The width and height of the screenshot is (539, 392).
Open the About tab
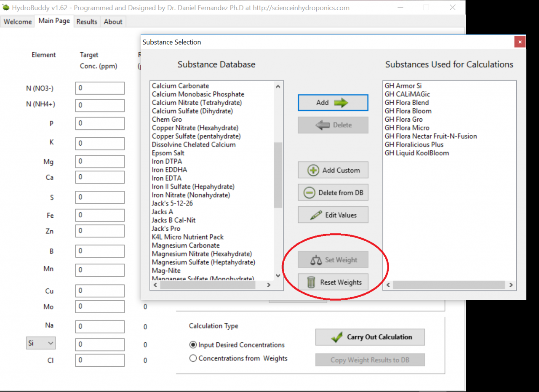[x=113, y=22]
